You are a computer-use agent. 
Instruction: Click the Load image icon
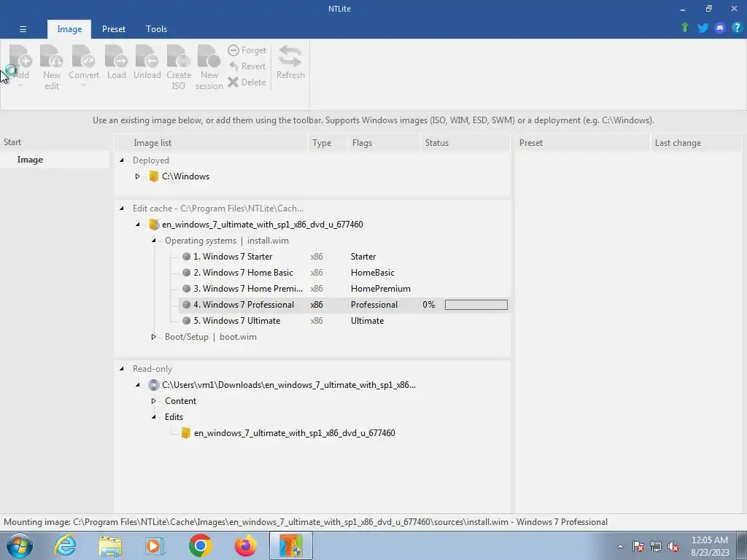116,57
